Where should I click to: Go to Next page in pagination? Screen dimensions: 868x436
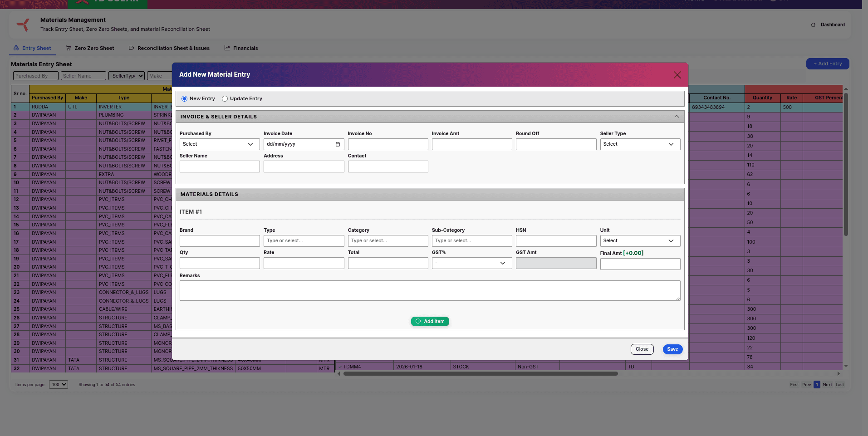point(828,385)
